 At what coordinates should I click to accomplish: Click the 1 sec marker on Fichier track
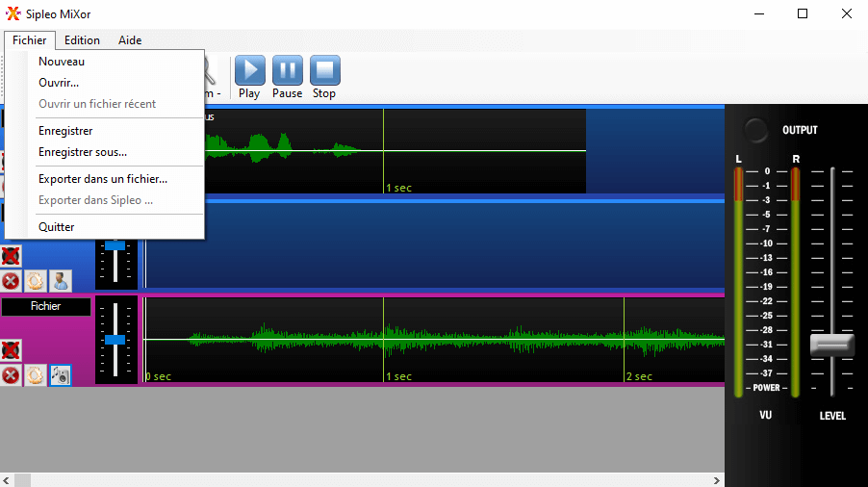tap(398, 376)
